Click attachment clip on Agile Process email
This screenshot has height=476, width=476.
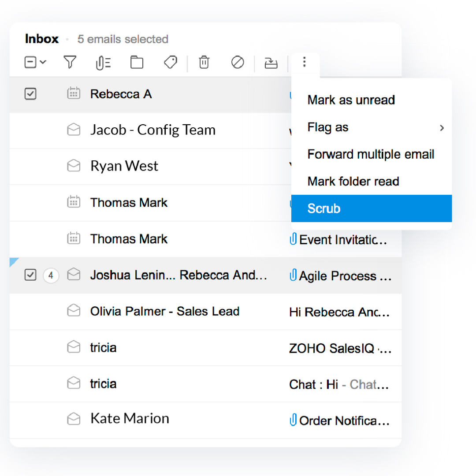(x=293, y=275)
